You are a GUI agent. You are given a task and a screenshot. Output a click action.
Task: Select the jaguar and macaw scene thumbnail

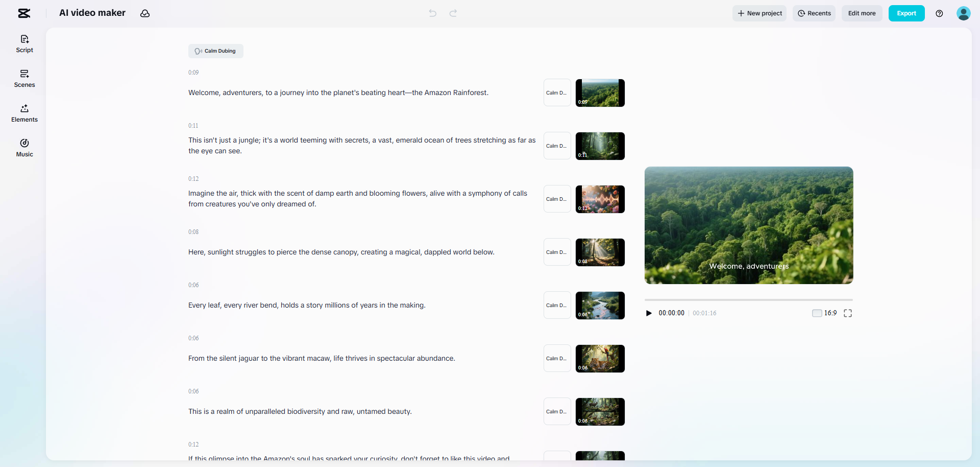pos(600,359)
